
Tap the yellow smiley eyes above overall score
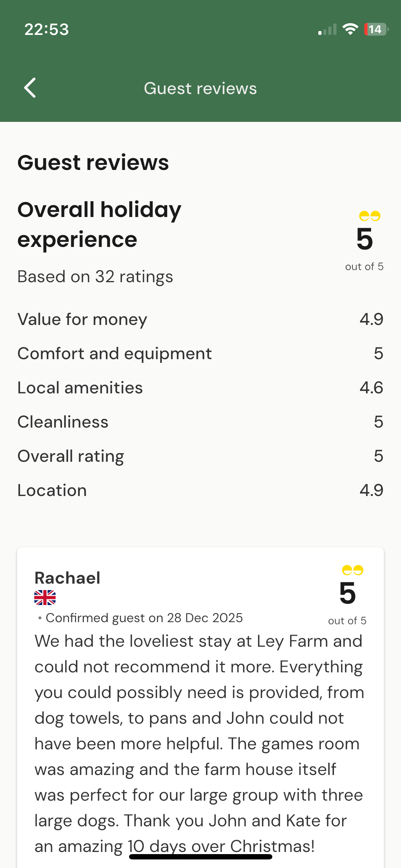coord(370,216)
